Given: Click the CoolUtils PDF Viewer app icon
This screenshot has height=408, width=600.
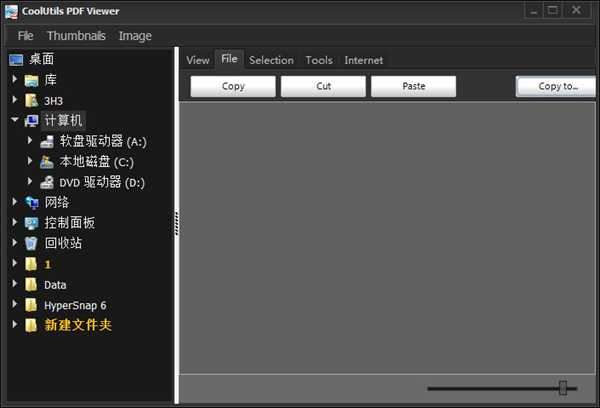Looking at the screenshot, I should [x=11, y=11].
